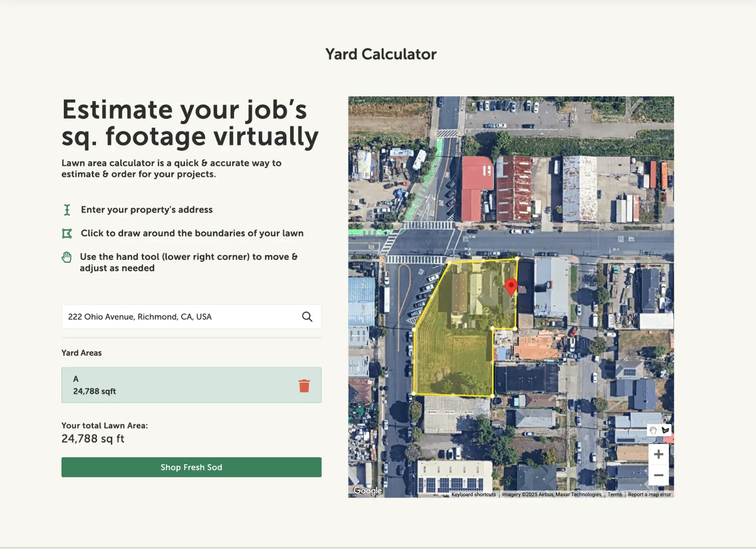756x549 pixels.
Task: Click the polygon top-left vertex handle
Action: coord(449,262)
